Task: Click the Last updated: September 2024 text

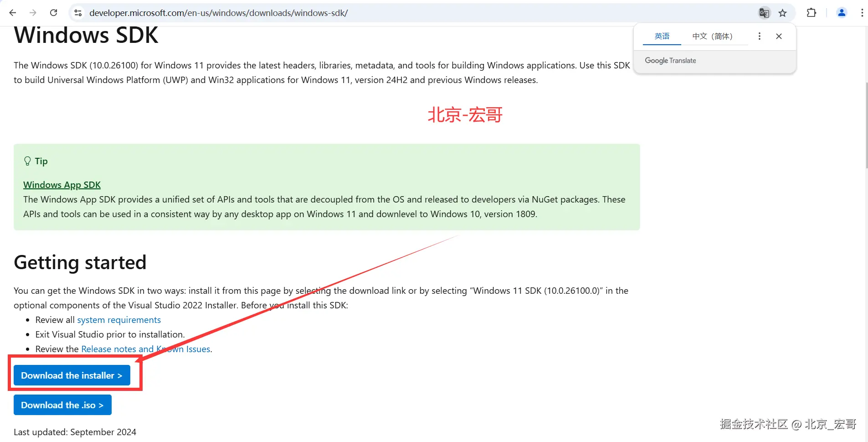Action: click(75, 432)
